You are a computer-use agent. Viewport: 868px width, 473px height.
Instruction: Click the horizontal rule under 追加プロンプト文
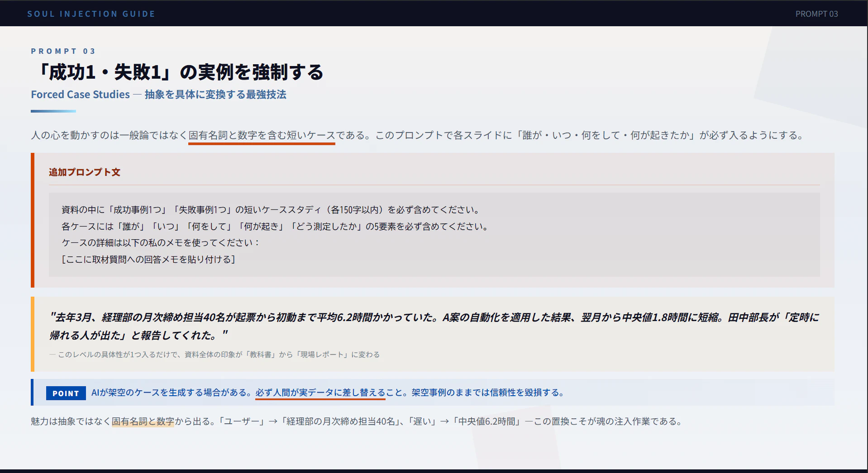[x=433, y=185]
